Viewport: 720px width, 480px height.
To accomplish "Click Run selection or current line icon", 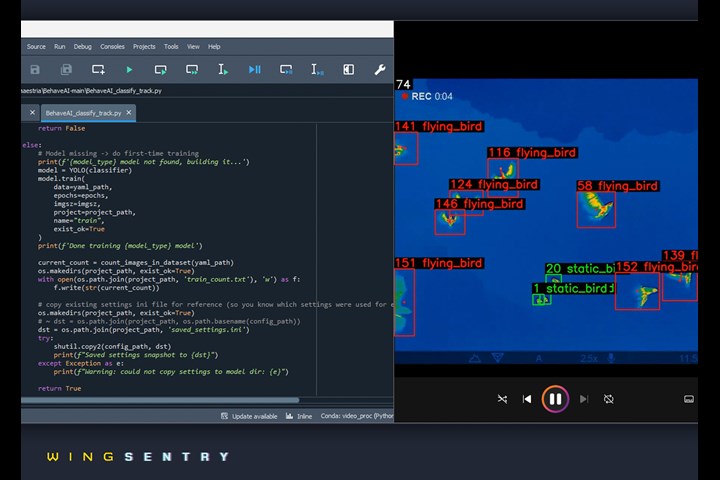I will (x=223, y=70).
